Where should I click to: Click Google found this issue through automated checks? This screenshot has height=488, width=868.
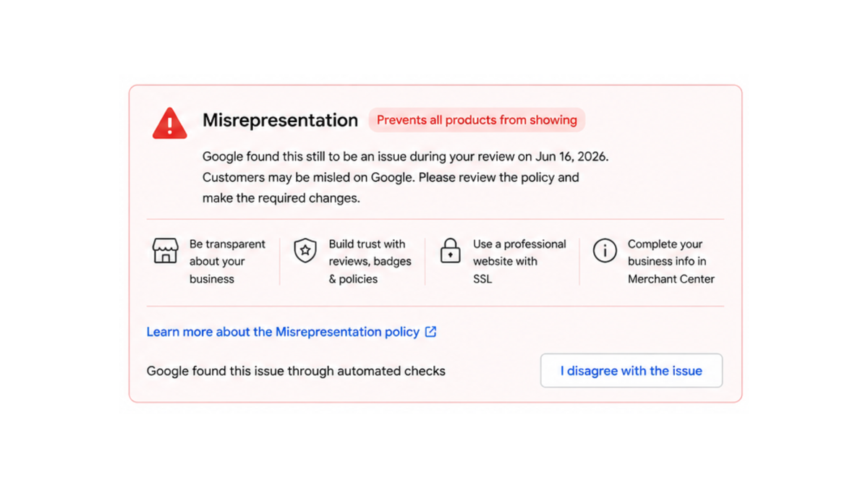coord(296,371)
